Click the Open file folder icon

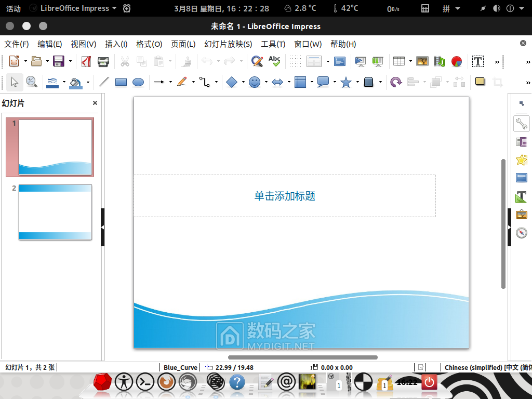click(36, 61)
